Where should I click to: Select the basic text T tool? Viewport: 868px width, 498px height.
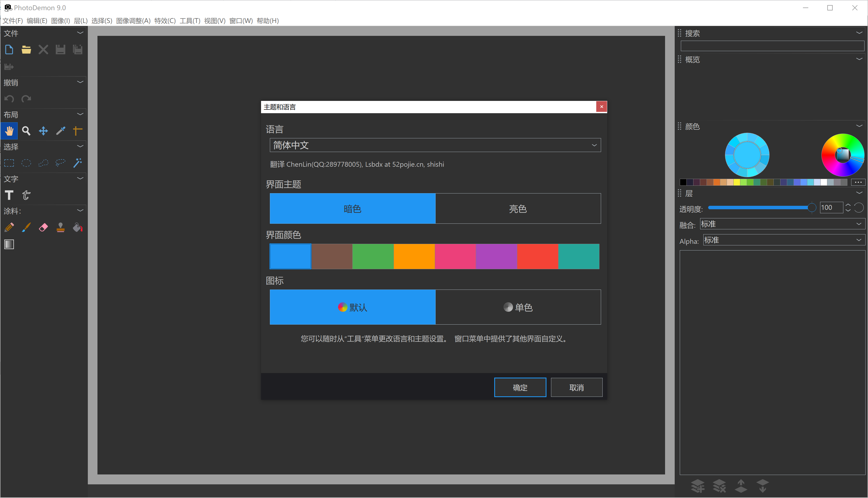[9, 195]
